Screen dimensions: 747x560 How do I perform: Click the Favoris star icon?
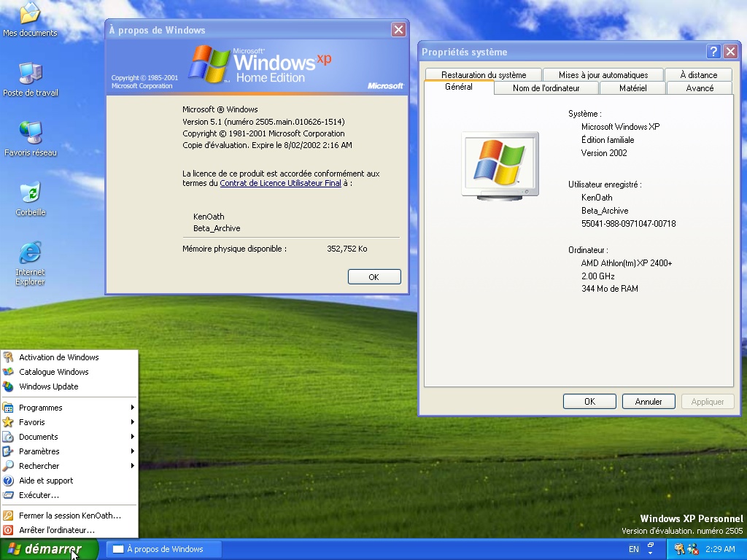(8, 422)
